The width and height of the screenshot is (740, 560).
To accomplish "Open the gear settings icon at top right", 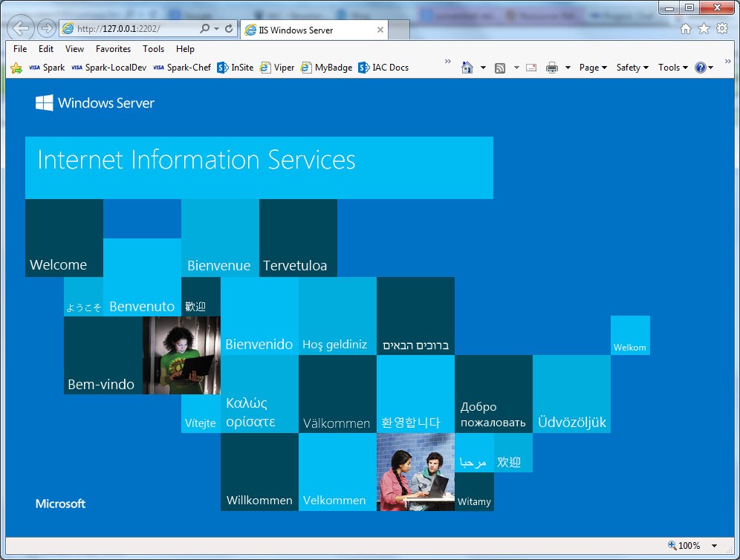I will (721, 29).
